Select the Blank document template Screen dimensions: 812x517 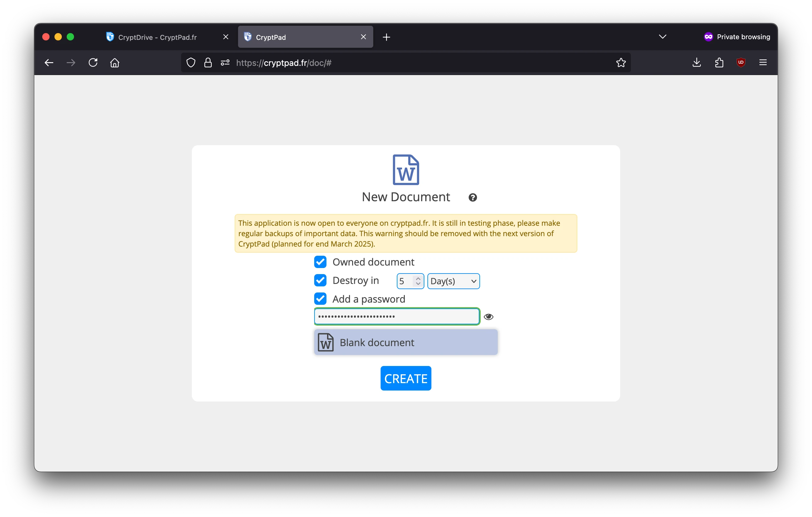click(405, 342)
